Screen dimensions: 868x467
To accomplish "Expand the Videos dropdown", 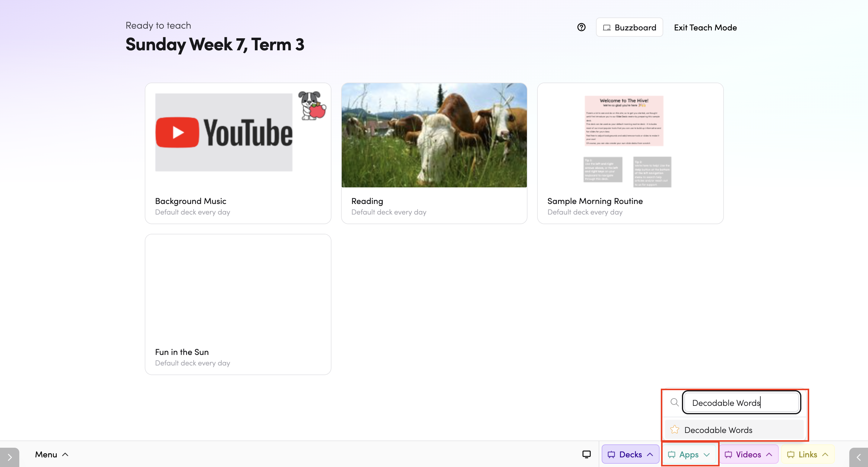I will coord(749,454).
